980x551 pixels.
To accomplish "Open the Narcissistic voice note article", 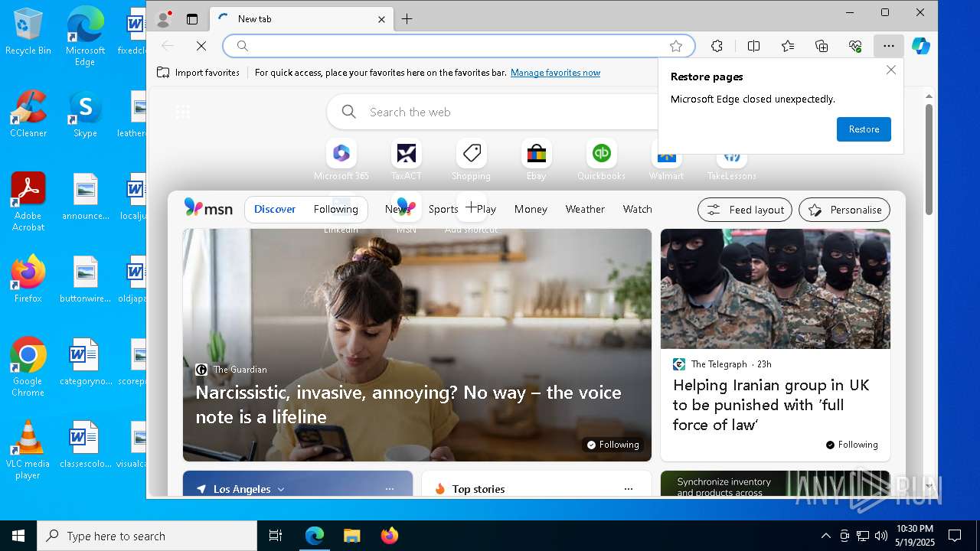I will (x=408, y=404).
